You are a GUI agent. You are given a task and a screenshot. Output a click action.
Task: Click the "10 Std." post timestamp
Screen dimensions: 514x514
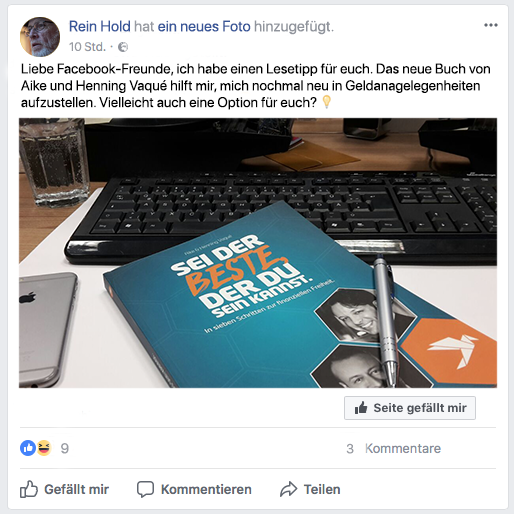pos(87,47)
